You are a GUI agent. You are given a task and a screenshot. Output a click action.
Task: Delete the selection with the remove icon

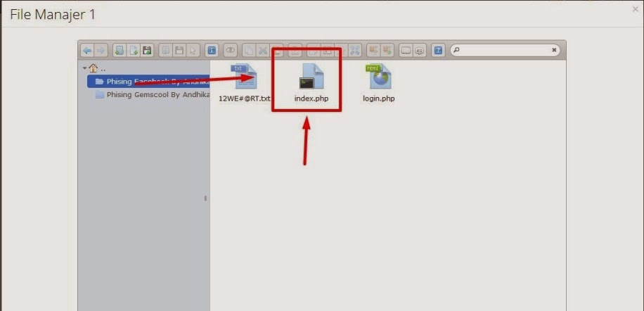pos(295,51)
